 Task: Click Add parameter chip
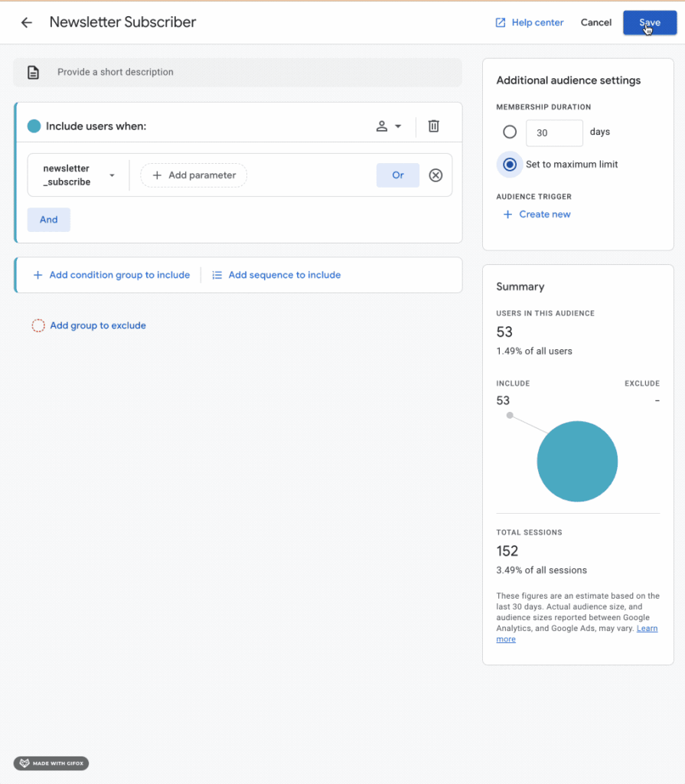194,175
